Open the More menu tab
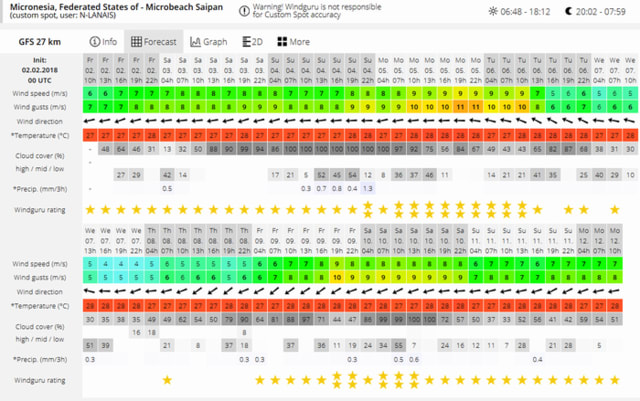This screenshot has width=640, height=401. point(293,42)
